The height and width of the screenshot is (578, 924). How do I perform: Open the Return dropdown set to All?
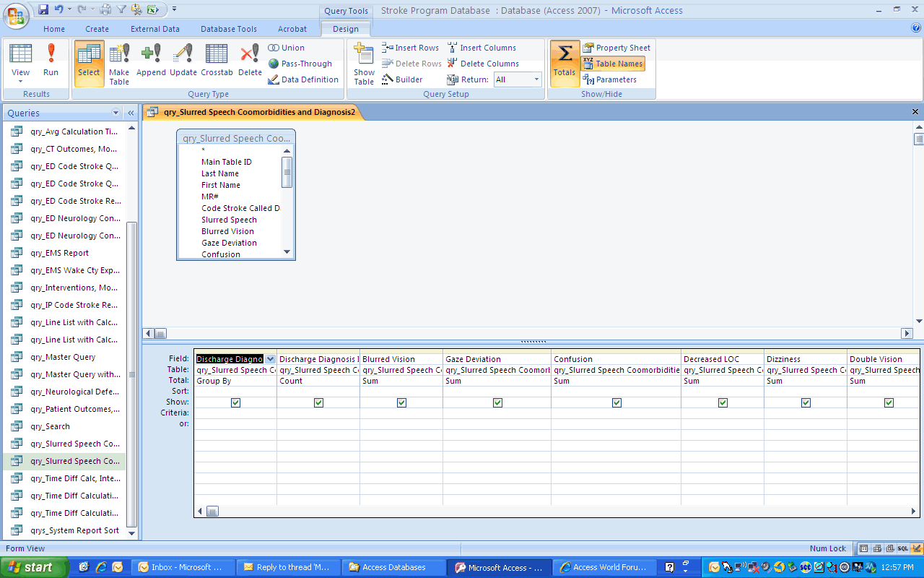tap(536, 79)
